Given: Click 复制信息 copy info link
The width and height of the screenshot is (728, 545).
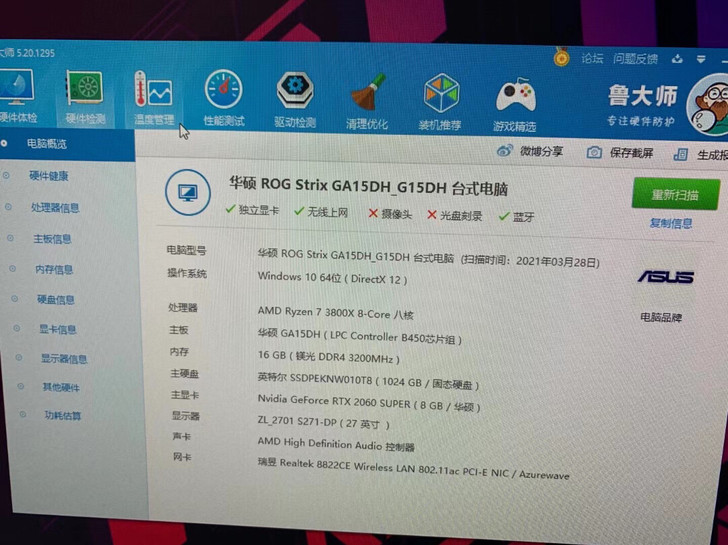Looking at the screenshot, I should point(671,223).
